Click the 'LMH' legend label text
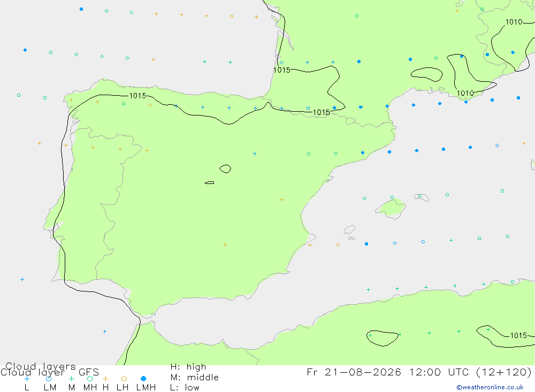 [x=146, y=388]
